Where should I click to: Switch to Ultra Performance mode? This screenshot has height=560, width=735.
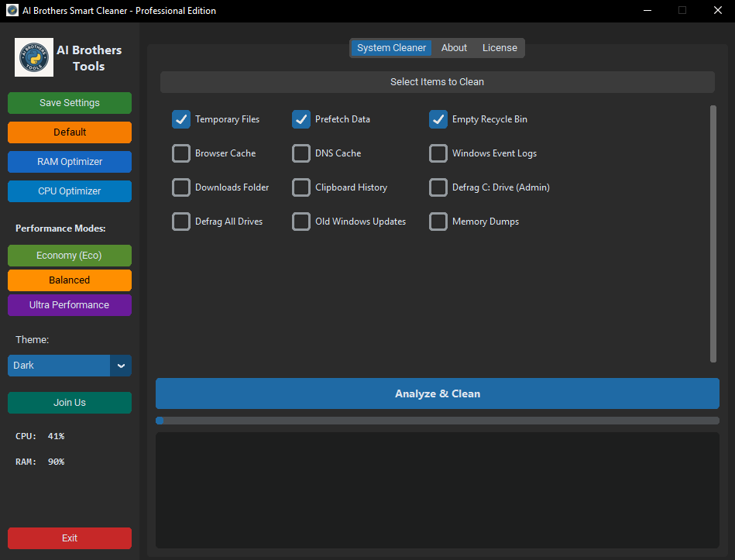tap(70, 305)
